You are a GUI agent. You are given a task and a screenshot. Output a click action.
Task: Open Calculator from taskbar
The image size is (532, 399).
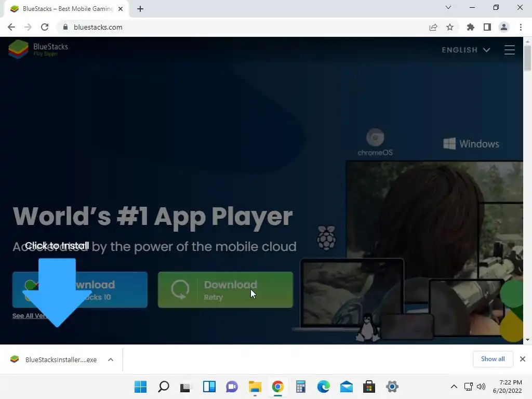pos(301,387)
